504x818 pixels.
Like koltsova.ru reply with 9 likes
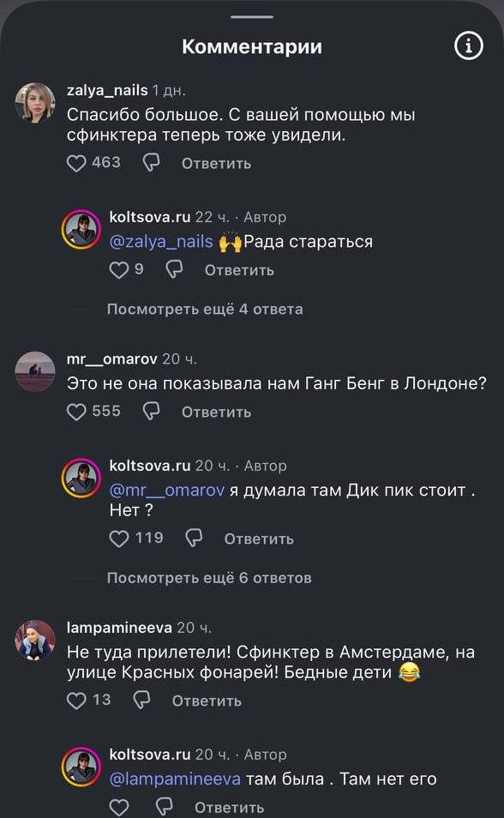click(x=118, y=270)
